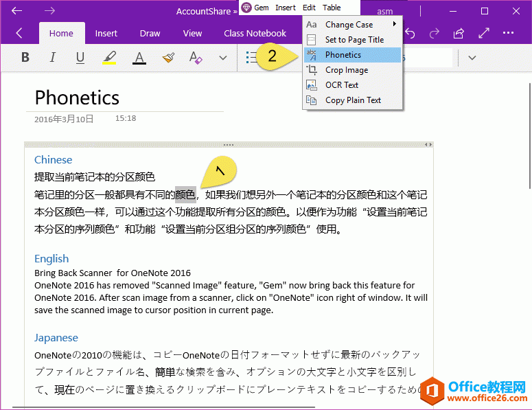The image size is (532, 410).
Task: Open the Gem Insert menu
Action: pyautogui.click(x=286, y=8)
